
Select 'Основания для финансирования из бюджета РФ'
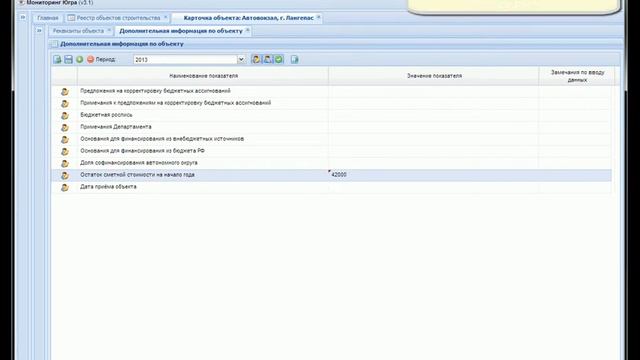coord(142,151)
